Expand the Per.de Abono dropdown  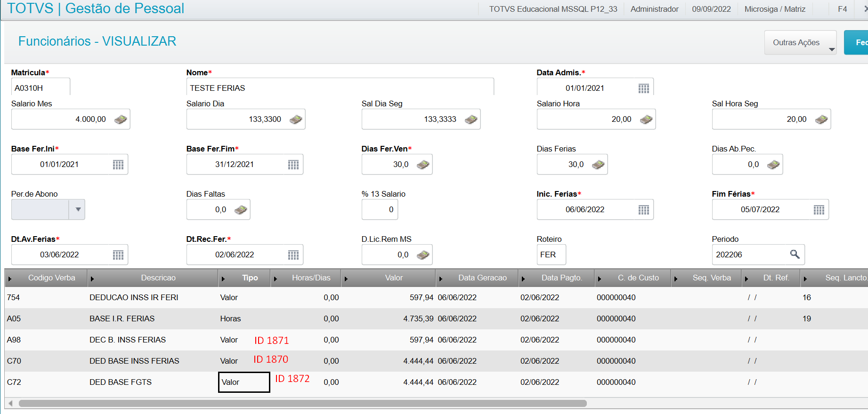[78, 209]
